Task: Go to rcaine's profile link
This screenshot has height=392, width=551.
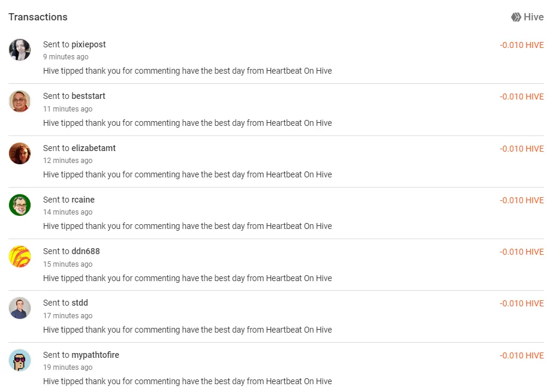Action: 83,200
